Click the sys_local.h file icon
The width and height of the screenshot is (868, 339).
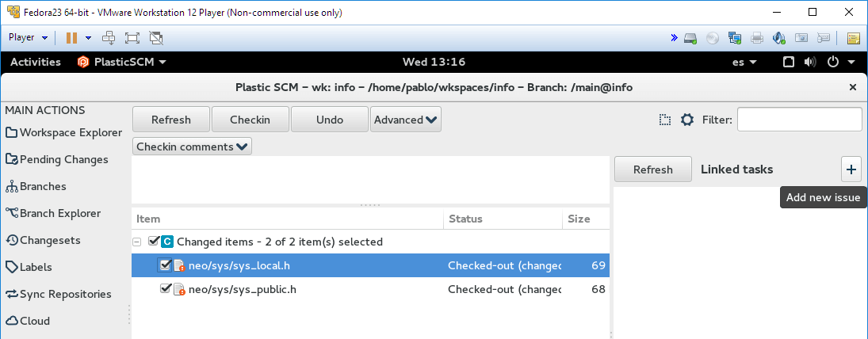tap(179, 265)
